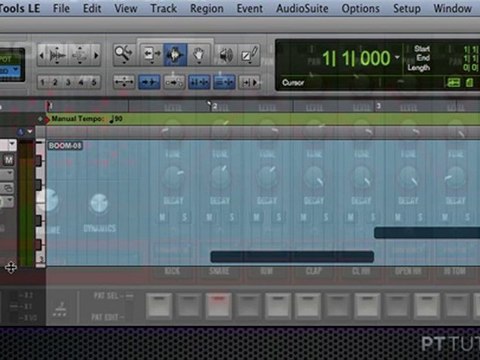Open the main counter format dropdown arrow
The width and height of the screenshot is (480, 360).
397,57
